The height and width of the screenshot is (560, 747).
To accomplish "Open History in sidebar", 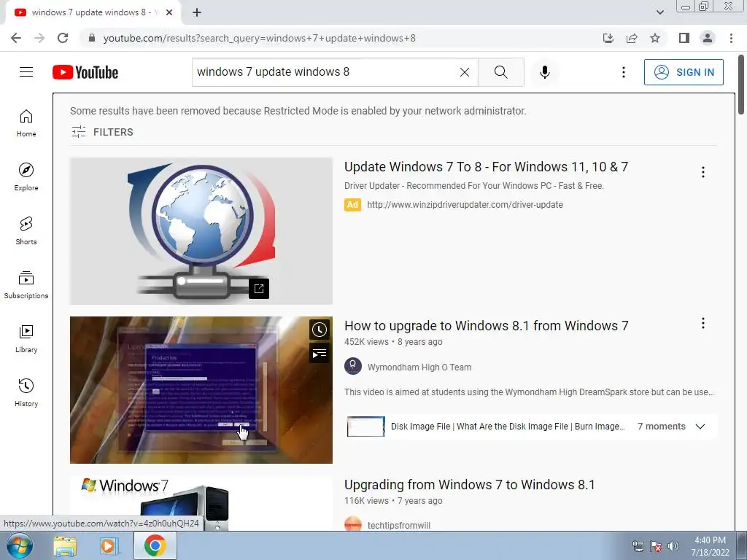I will tap(26, 392).
